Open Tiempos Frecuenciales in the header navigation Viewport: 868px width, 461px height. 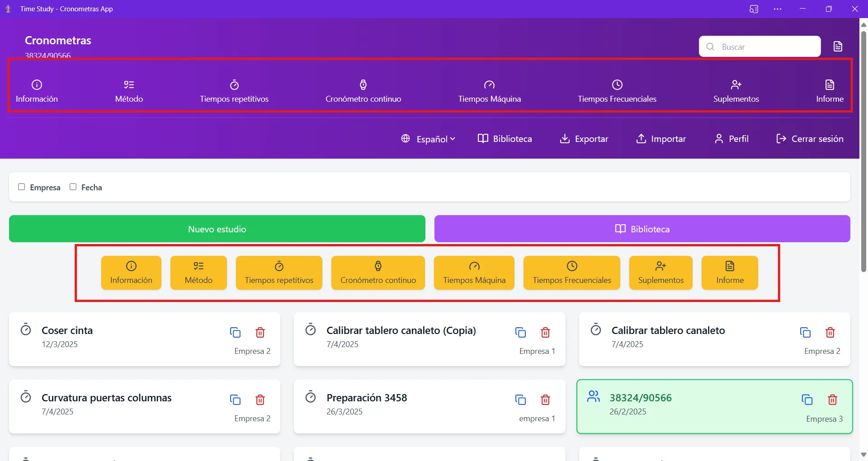(617, 91)
